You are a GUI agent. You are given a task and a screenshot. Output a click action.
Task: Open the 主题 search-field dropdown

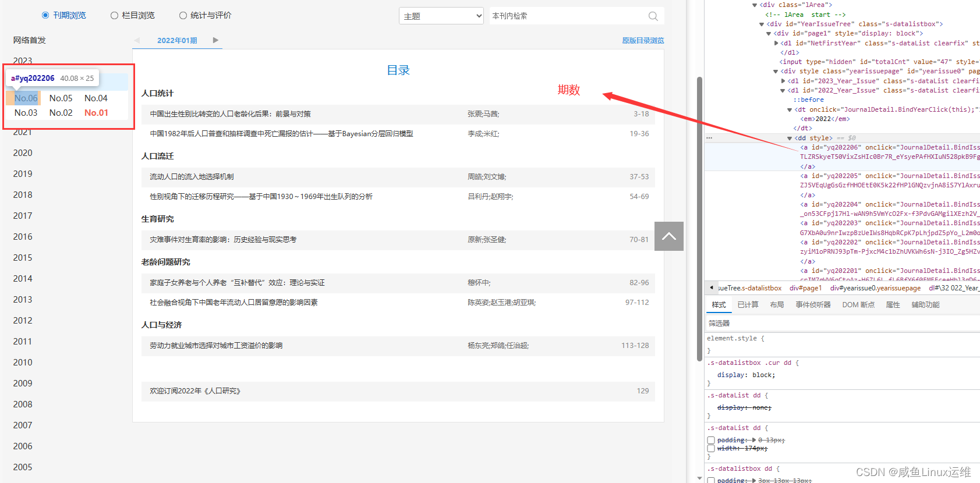click(x=441, y=16)
